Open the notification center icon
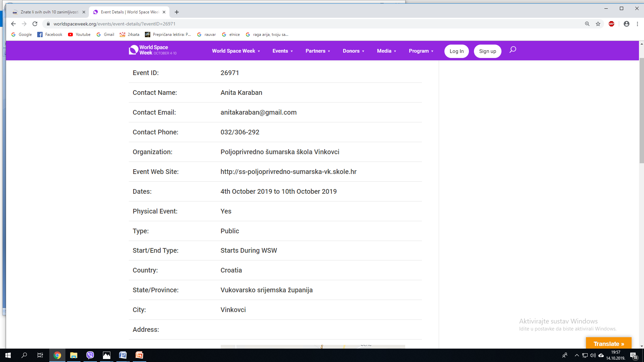This screenshot has height=362, width=644. click(x=634, y=356)
